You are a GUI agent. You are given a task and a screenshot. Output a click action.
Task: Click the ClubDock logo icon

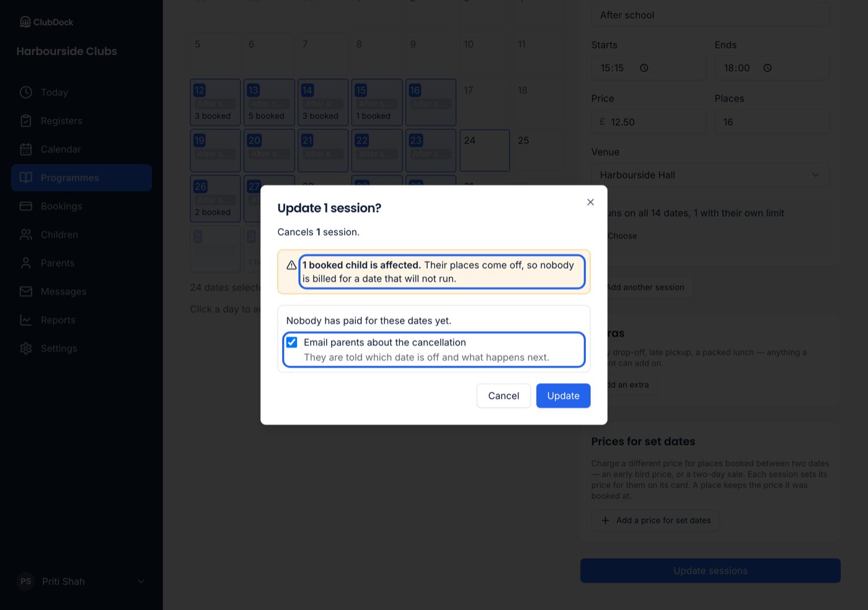[x=25, y=22]
